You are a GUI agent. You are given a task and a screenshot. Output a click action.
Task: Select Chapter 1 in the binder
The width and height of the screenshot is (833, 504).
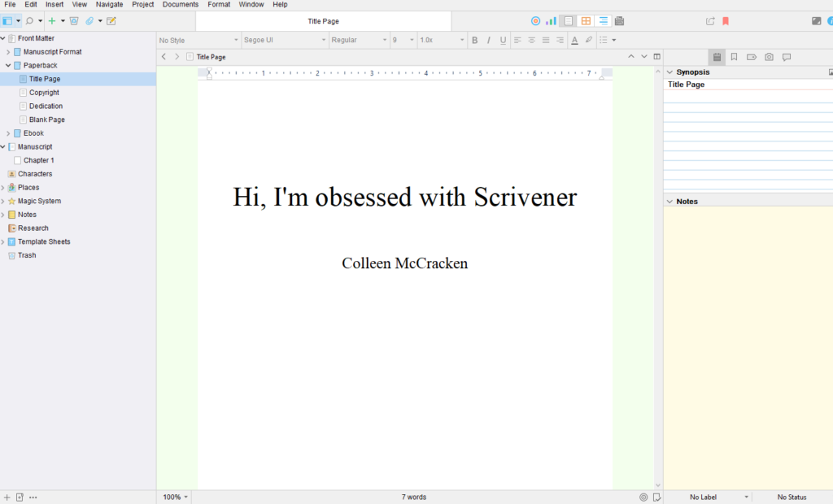click(x=37, y=160)
